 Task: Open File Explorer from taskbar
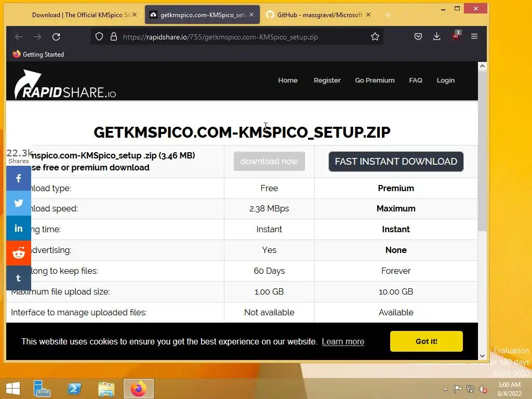[106, 389]
